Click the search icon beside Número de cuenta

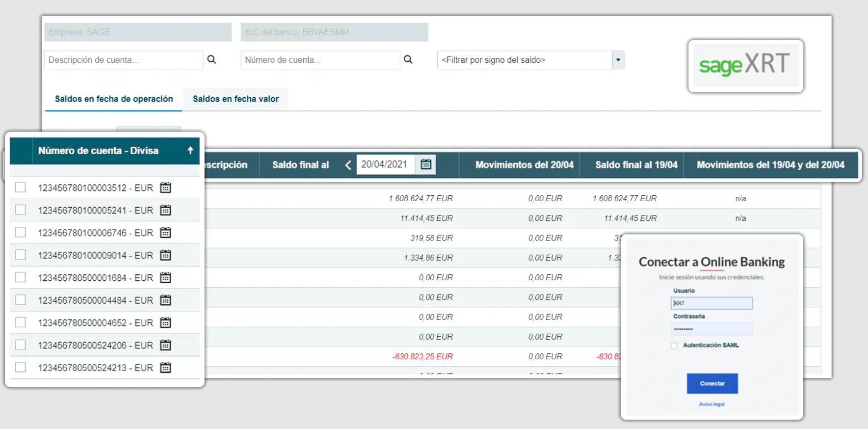[408, 59]
